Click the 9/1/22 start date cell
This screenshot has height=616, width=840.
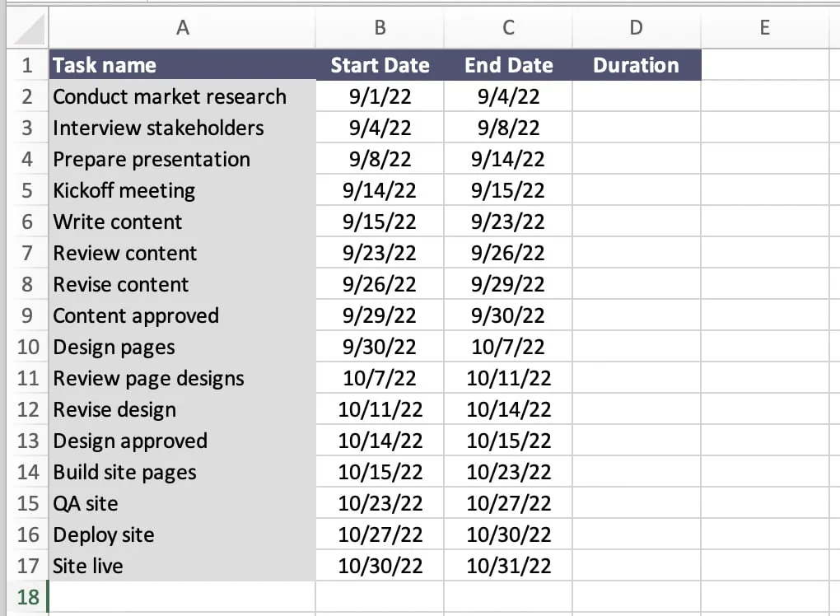pos(379,96)
